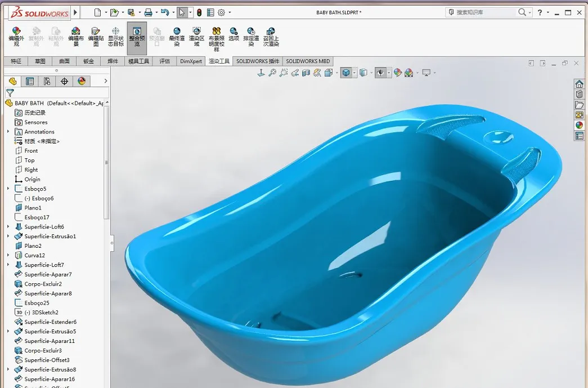Viewport: 588px width, 388px height.
Task: Open the SOLIDWORKS MBD tab
Action: pos(308,61)
